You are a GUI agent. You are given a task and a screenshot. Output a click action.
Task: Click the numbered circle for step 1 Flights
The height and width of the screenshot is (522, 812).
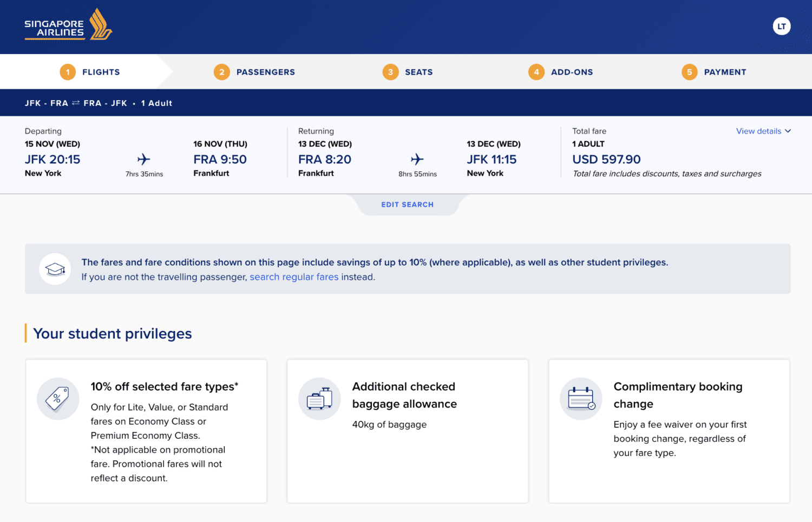(x=67, y=71)
